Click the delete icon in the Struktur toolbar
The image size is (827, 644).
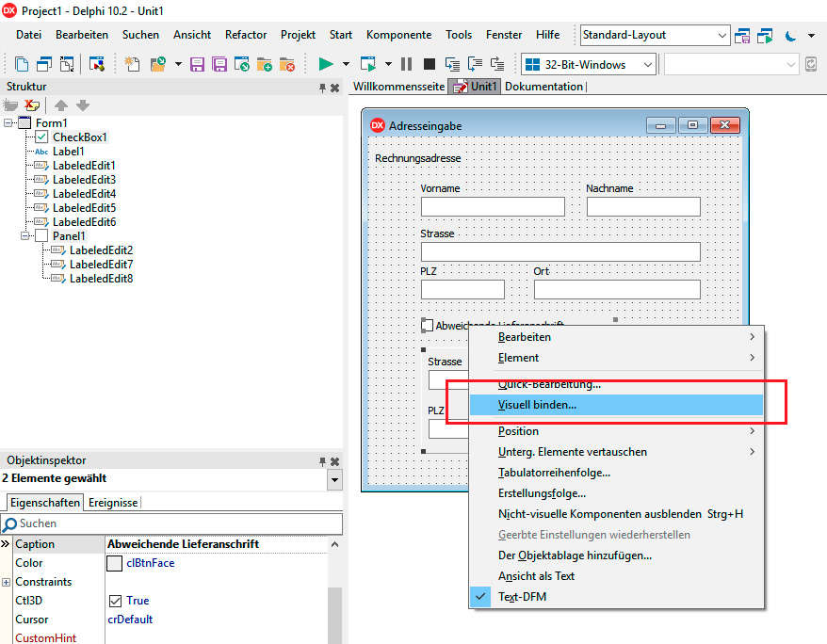[x=32, y=105]
